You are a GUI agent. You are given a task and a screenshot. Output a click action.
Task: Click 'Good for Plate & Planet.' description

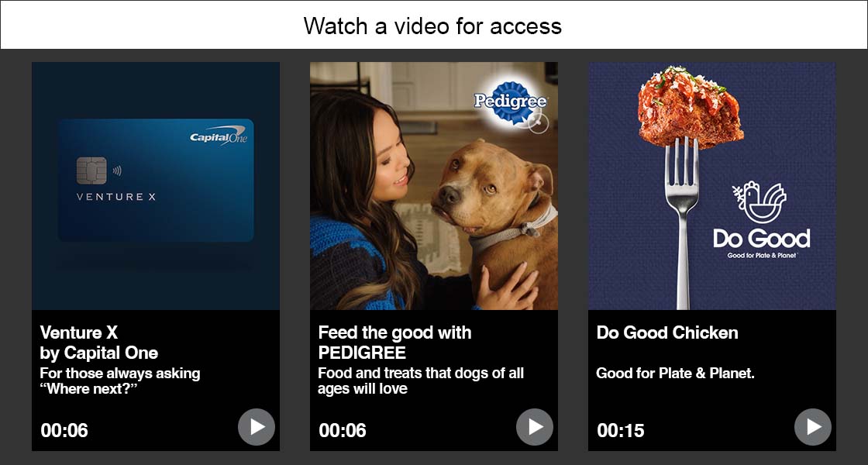coord(675,374)
